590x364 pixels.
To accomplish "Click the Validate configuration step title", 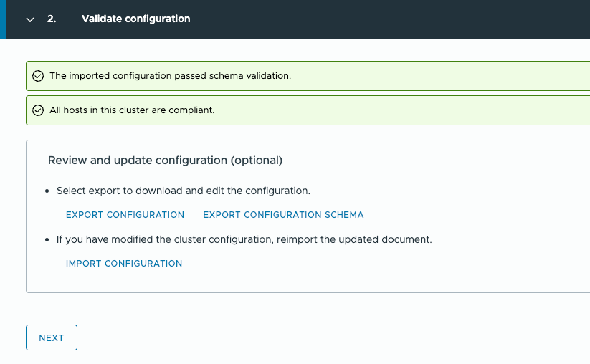I will click(136, 19).
